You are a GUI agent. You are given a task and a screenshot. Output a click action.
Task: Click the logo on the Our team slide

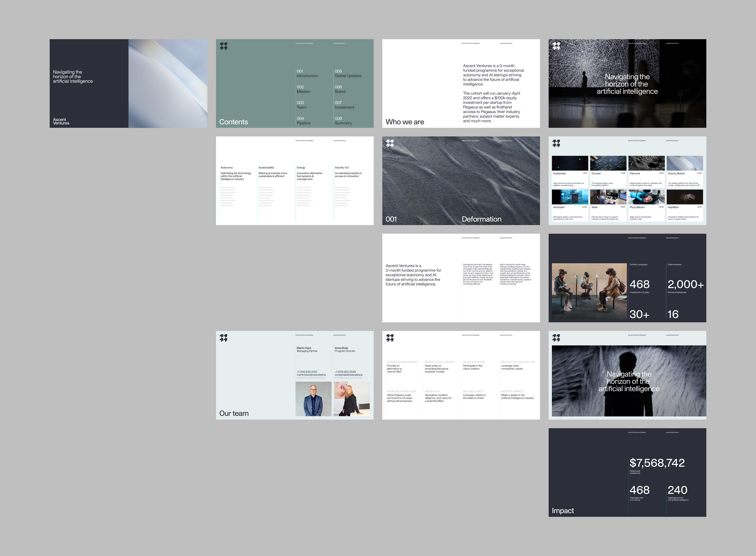tap(223, 338)
